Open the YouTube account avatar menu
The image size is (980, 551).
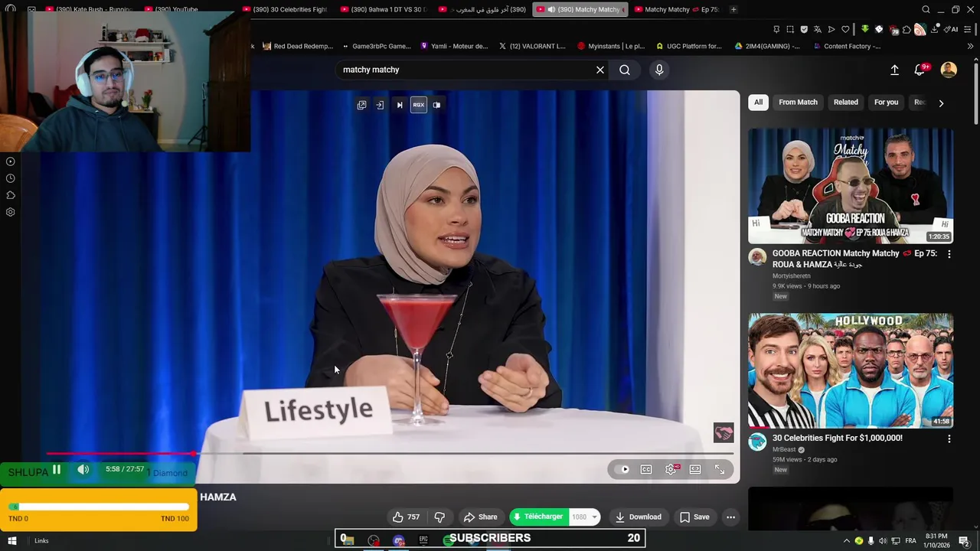pyautogui.click(x=949, y=70)
